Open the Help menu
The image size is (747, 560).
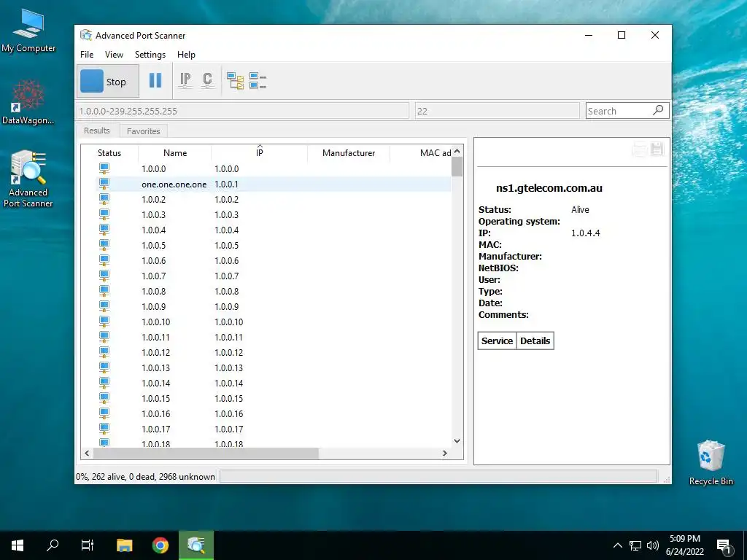[x=186, y=55]
